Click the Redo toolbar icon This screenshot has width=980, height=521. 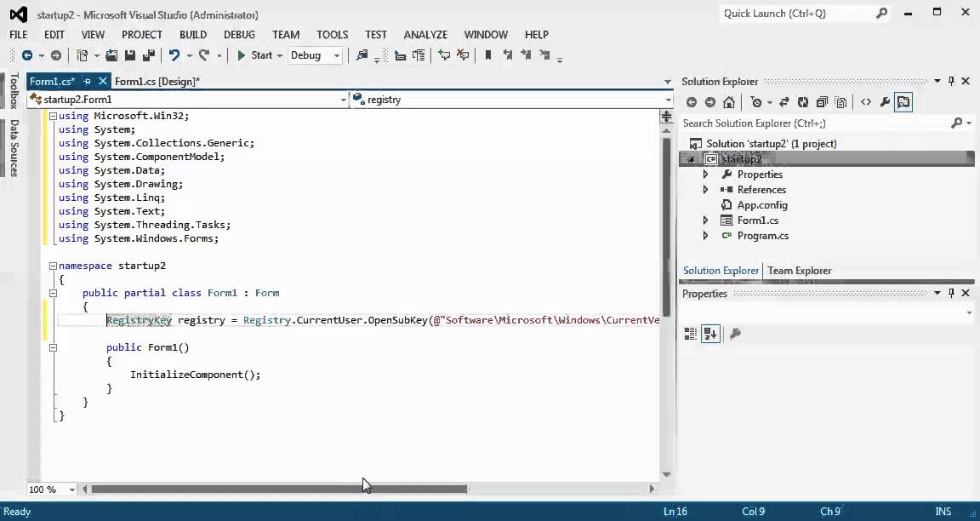pos(204,55)
